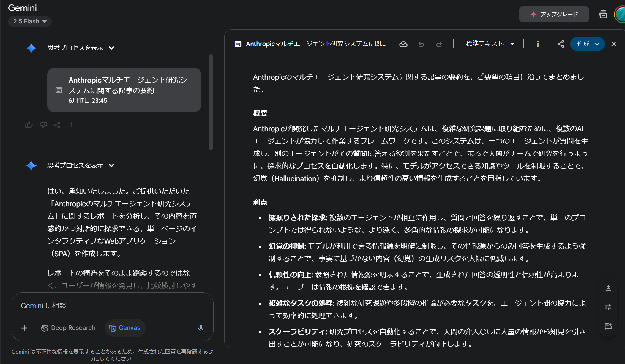Image resolution: width=625 pixels, height=364 pixels.
Task: Open the canvas three-dot more menu
Action: click(x=538, y=44)
